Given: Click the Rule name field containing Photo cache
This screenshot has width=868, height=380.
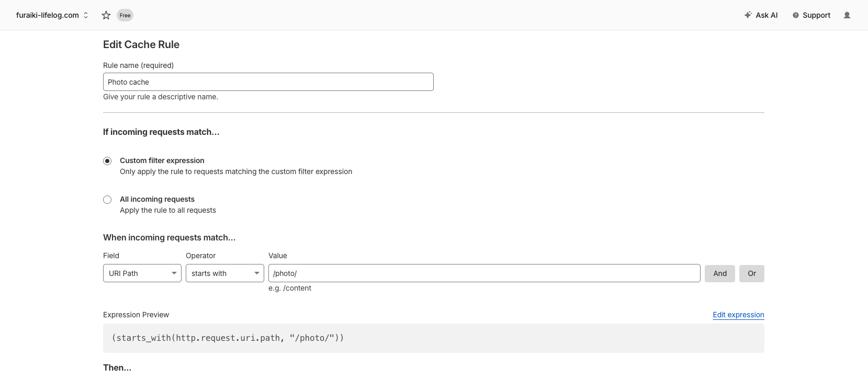Looking at the screenshot, I should click(268, 82).
